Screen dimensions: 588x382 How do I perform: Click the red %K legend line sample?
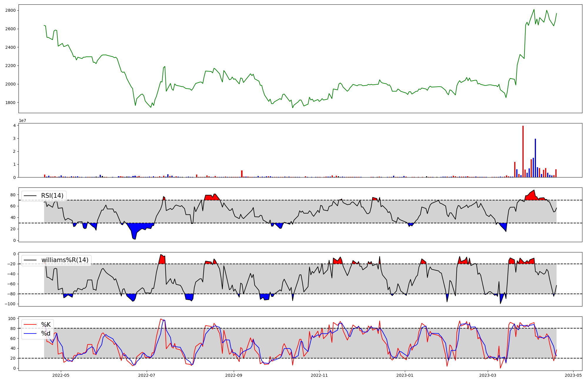click(30, 325)
